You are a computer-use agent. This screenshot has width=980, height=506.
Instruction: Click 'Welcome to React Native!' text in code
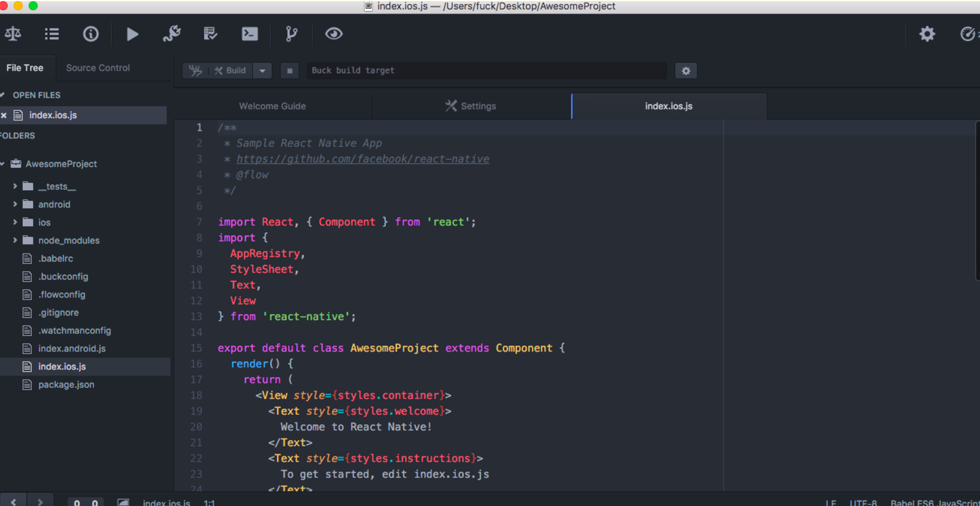pos(356,427)
